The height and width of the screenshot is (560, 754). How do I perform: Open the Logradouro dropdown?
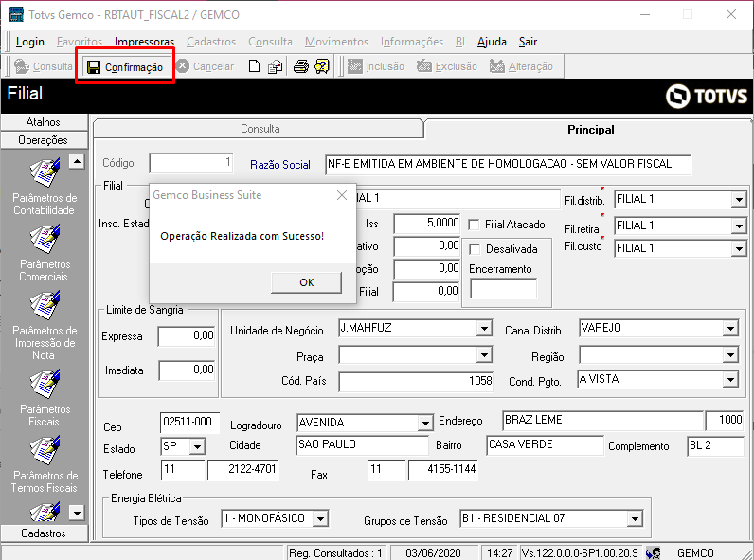click(425, 423)
